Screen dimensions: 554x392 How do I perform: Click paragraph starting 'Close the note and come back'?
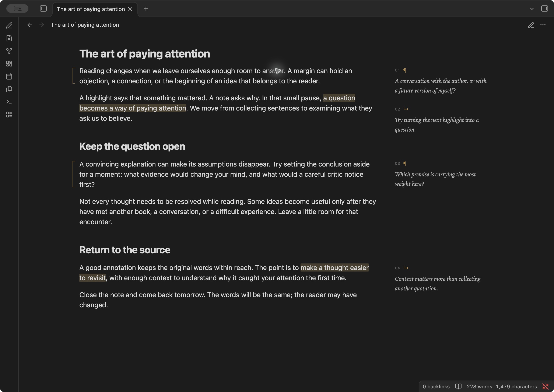click(x=218, y=300)
